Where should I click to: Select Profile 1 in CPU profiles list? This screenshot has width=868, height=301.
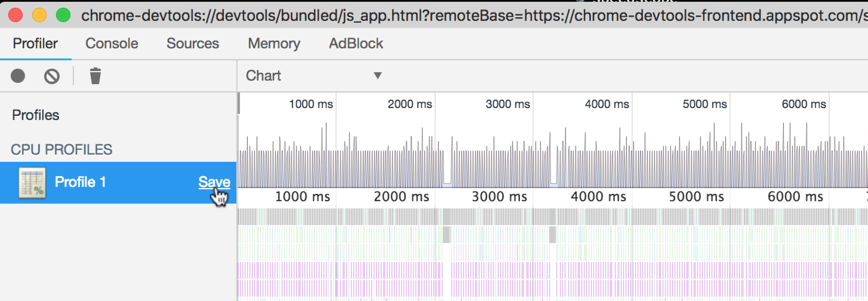point(118,182)
